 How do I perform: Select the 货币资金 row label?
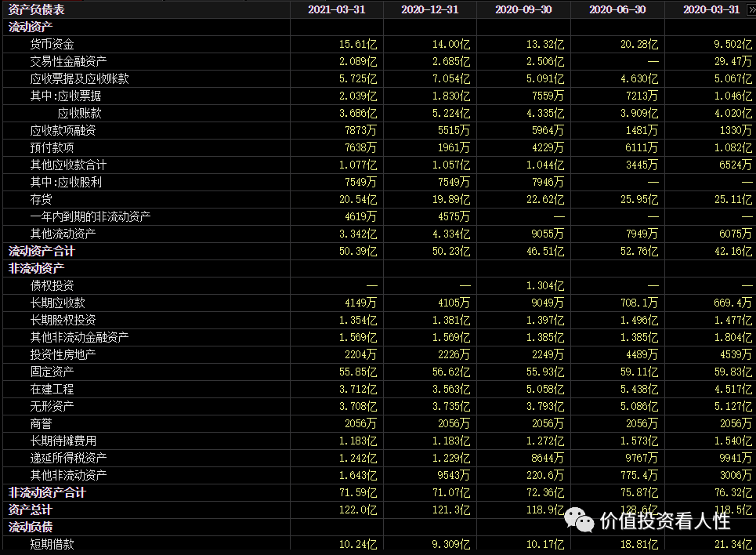pos(52,45)
